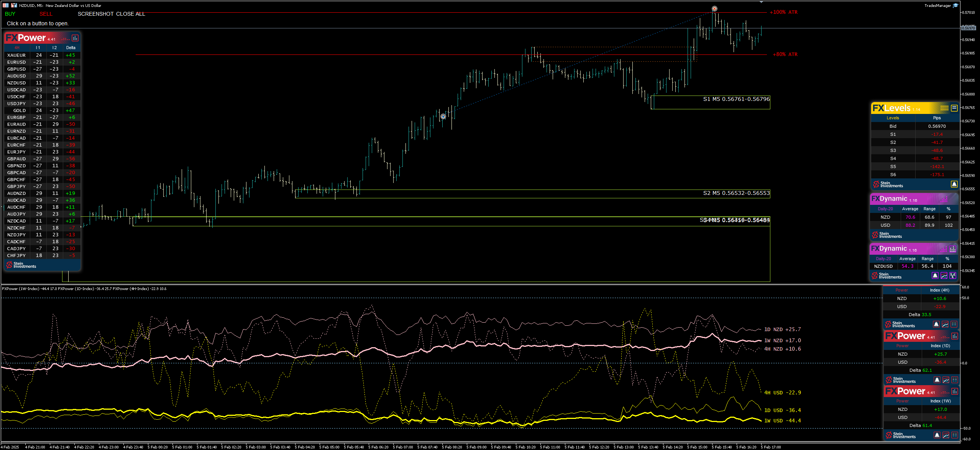Click the CLOSE ALL trades button
This screenshot has height=450, width=980.
click(130, 14)
